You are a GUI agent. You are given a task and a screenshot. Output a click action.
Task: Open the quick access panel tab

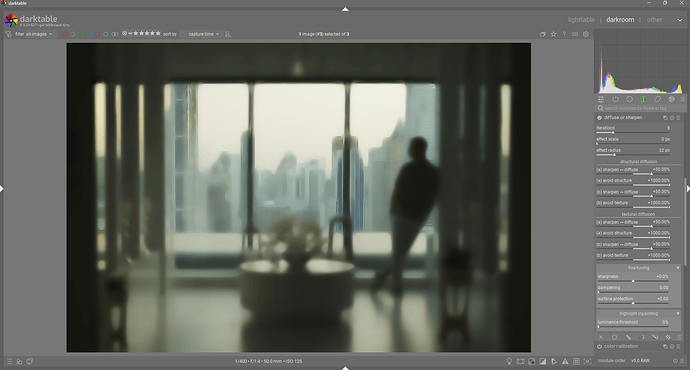[x=601, y=99]
